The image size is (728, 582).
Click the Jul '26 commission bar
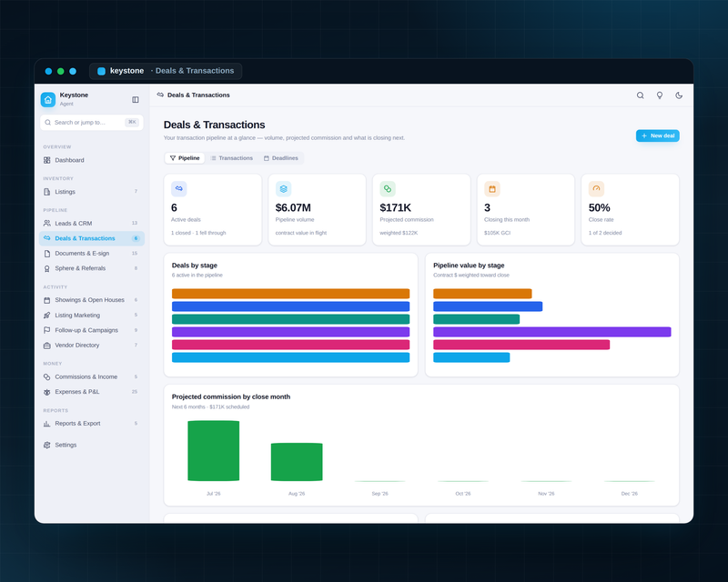click(x=214, y=451)
